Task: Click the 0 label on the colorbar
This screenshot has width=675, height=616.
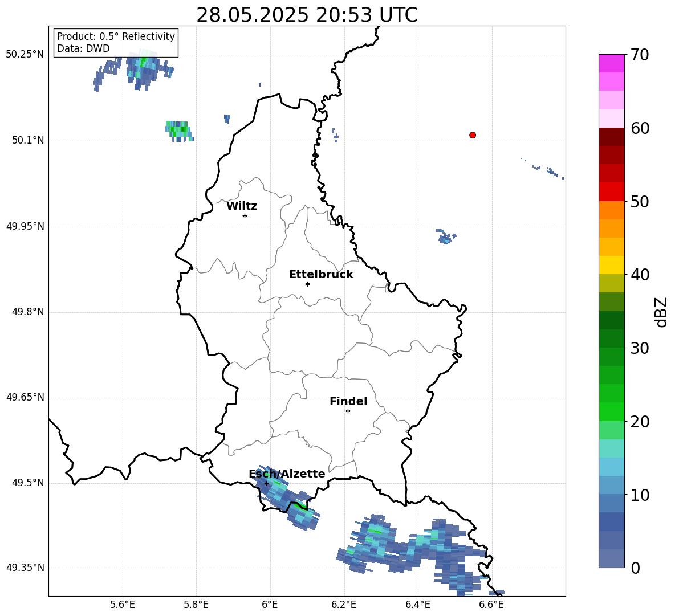Action: (635, 568)
